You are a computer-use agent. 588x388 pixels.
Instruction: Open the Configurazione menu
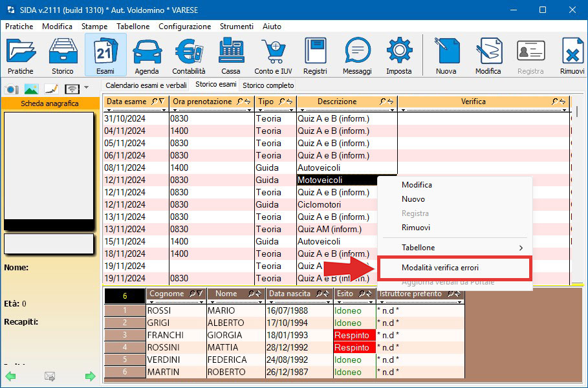pos(184,27)
